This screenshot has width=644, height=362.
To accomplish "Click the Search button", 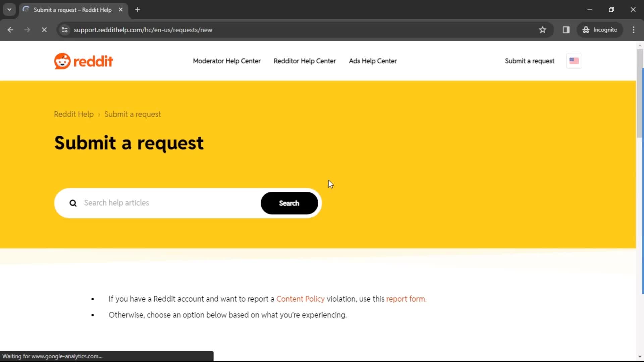I will [x=289, y=203].
